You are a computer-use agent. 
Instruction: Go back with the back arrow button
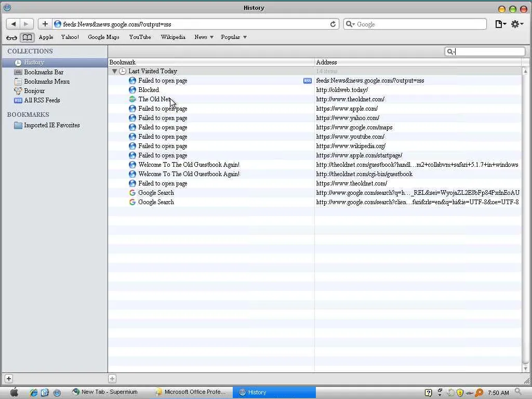click(x=13, y=24)
